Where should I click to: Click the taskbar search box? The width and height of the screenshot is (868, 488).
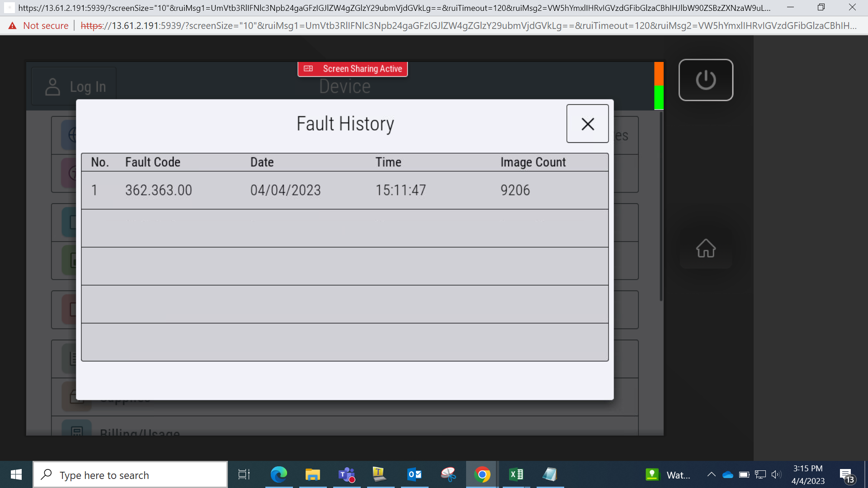(130, 474)
